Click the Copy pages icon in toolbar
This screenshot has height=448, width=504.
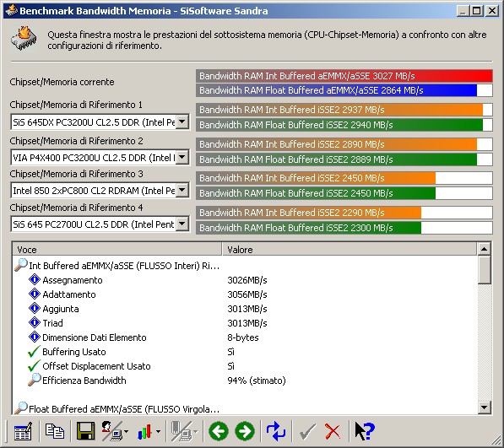coord(55,431)
